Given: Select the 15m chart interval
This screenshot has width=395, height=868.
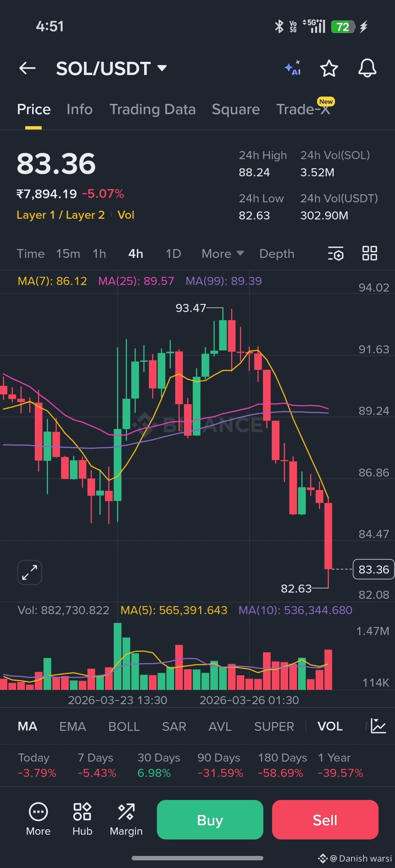Looking at the screenshot, I should click(68, 253).
